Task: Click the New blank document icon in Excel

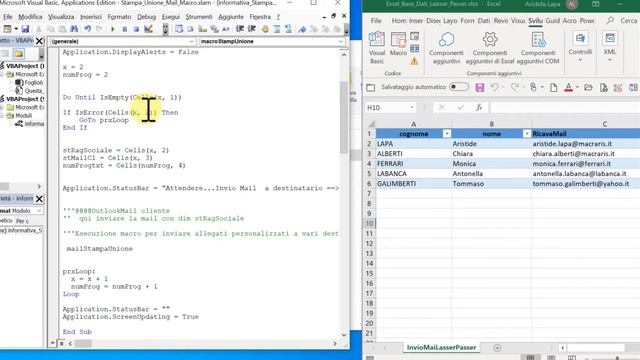Action: coord(553,87)
